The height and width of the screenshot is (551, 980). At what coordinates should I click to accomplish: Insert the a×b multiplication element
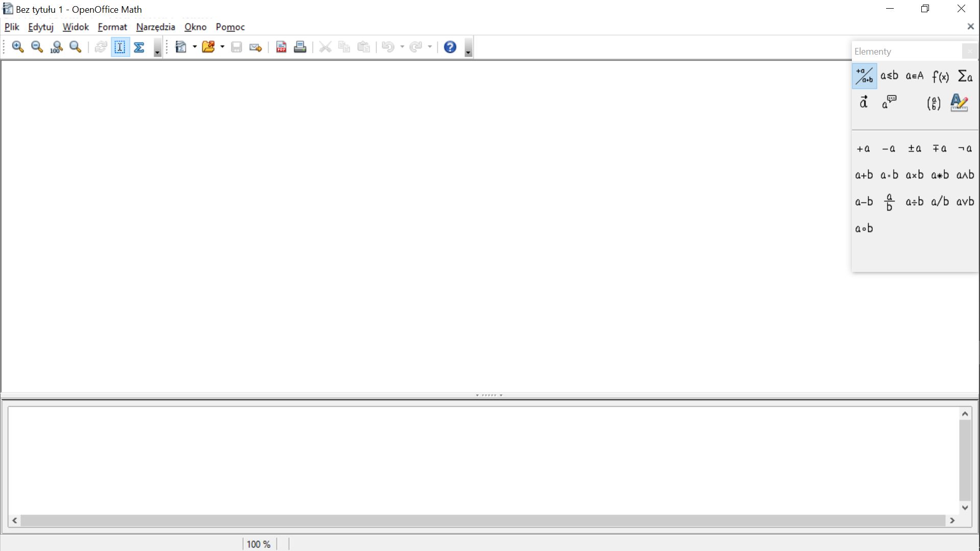[x=914, y=175]
